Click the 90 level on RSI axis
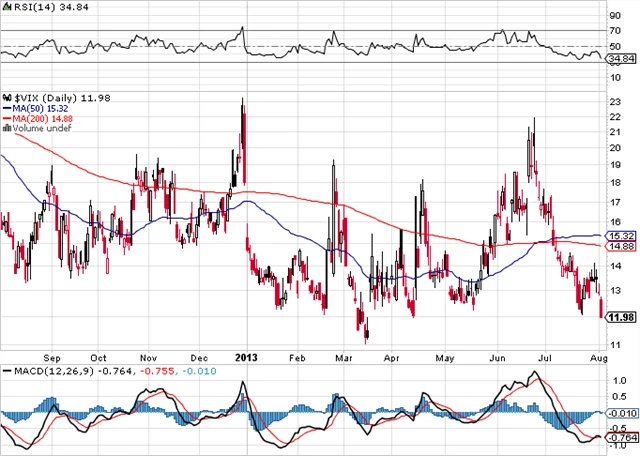The image size is (640, 456). click(x=616, y=16)
